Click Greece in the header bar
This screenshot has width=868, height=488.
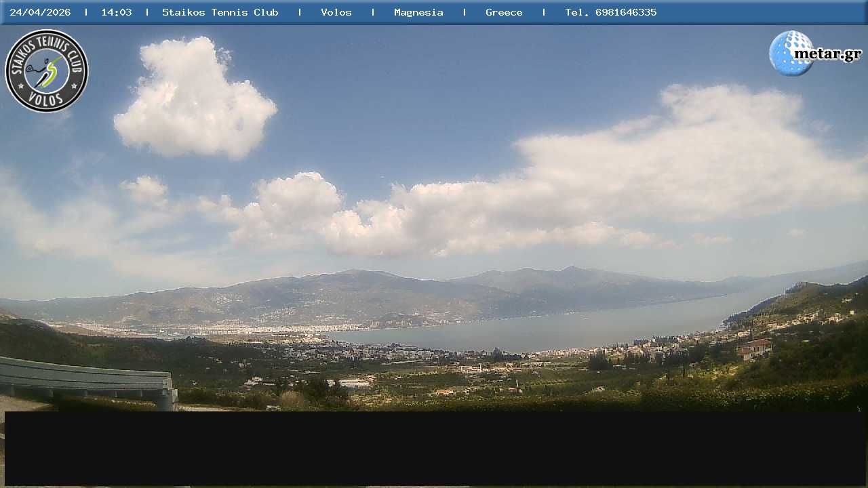click(x=504, y=12)
